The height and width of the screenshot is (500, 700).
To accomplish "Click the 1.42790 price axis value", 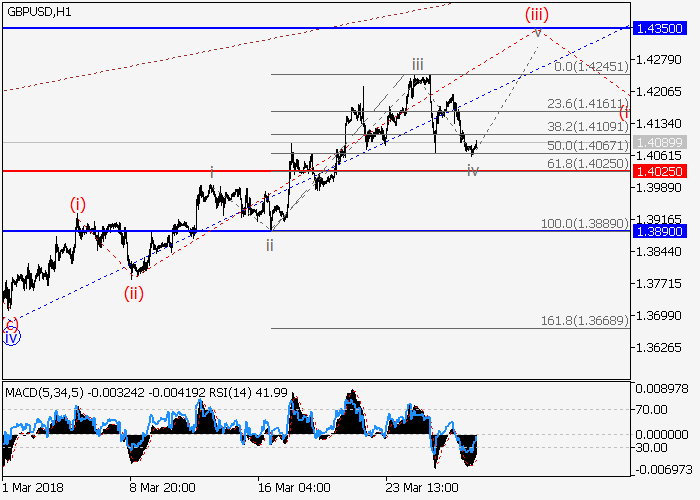I will pos(659,59).
